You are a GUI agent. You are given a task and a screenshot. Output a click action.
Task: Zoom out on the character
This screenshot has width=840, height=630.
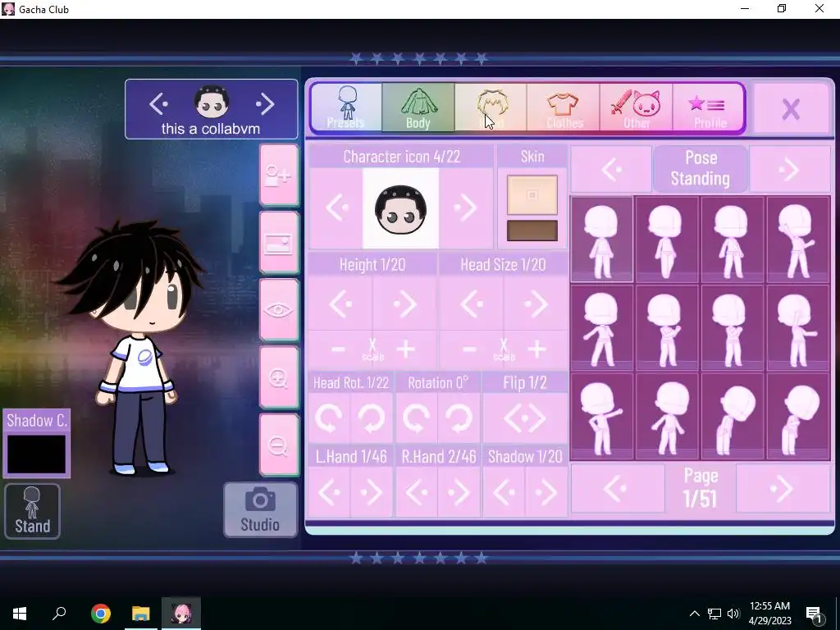pyautogui.click(x=279, y=445)
